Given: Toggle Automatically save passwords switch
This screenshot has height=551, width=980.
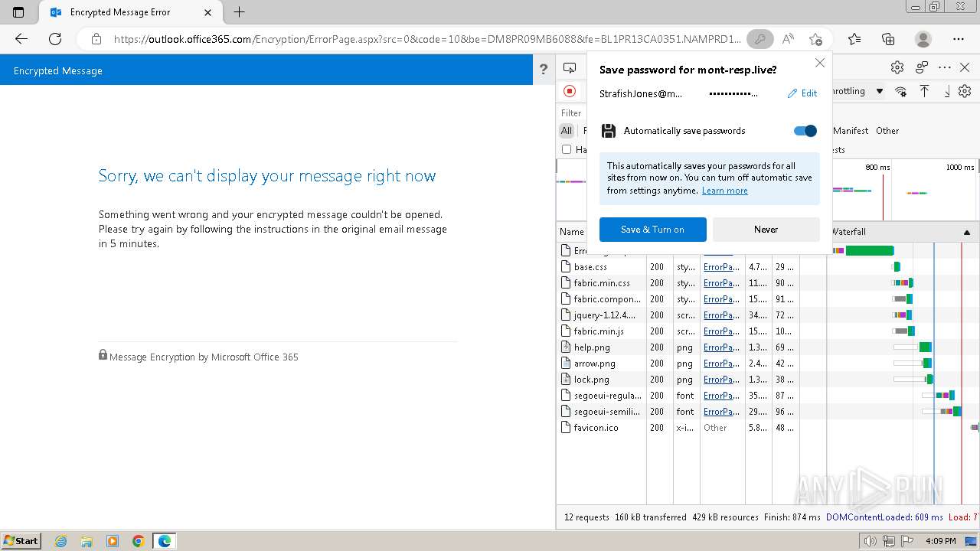Looking at the screenshot, I should point(805,131).
